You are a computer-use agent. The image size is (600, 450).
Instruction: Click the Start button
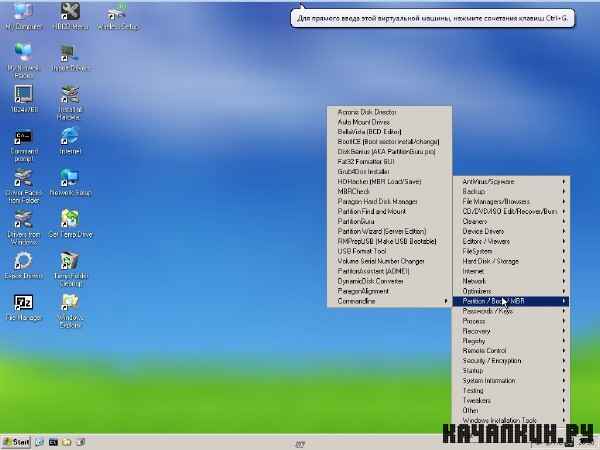[16, 443]
